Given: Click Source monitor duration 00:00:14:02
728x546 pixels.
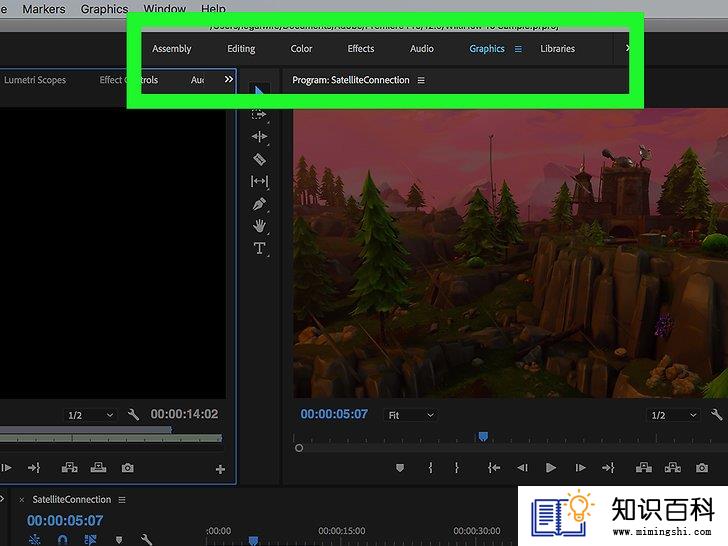Looking at the screenshot, I should point(184,414).
